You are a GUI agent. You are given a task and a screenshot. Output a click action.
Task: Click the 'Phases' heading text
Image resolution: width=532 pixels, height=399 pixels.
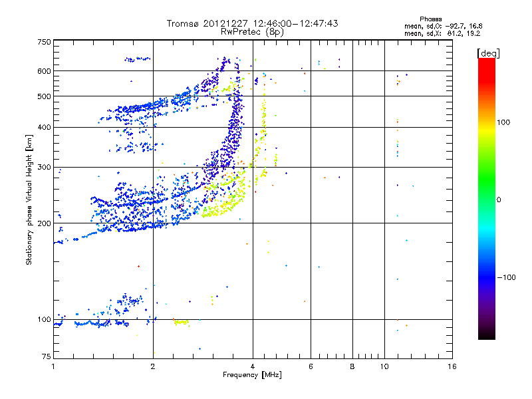click(x=430, y=19)
